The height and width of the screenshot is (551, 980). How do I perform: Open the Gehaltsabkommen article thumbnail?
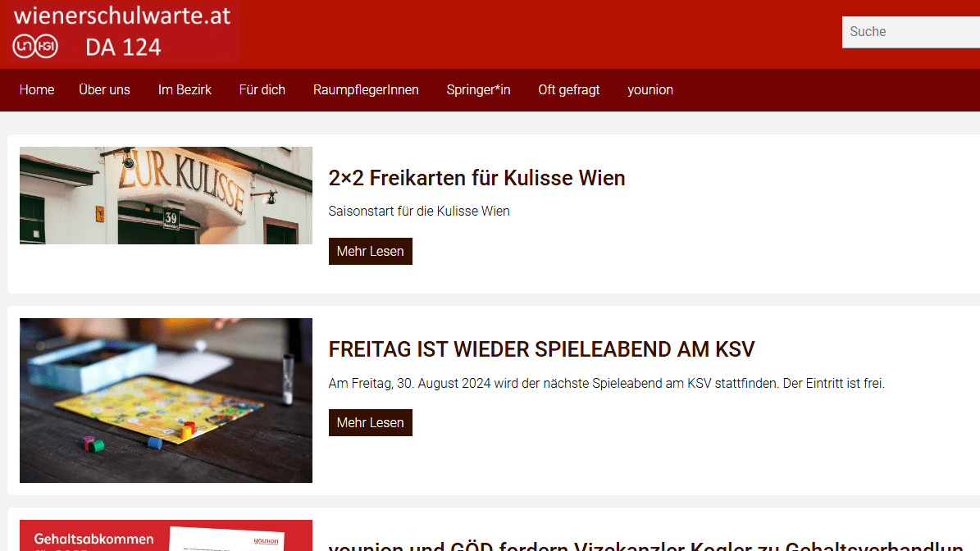pos(166,535)
